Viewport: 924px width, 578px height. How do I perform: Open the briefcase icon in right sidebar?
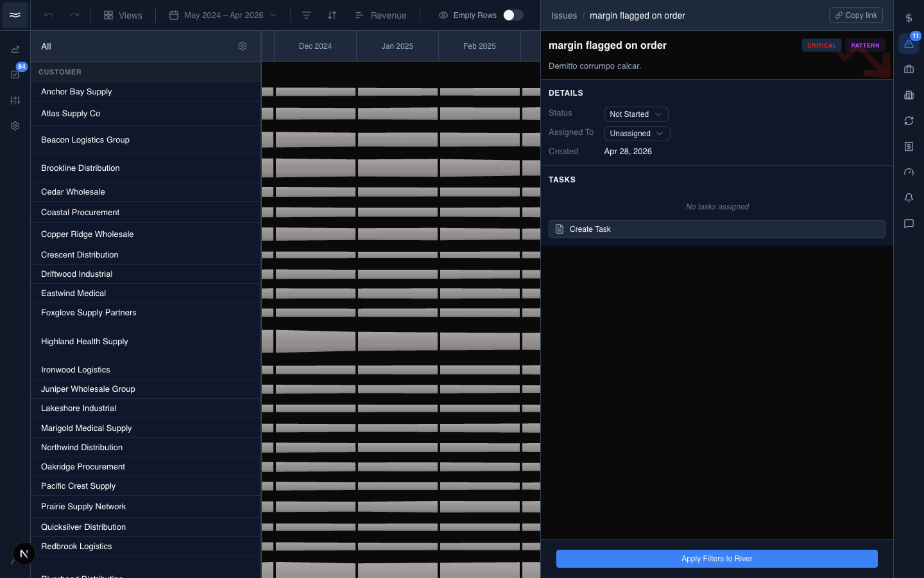pos(909,69)
